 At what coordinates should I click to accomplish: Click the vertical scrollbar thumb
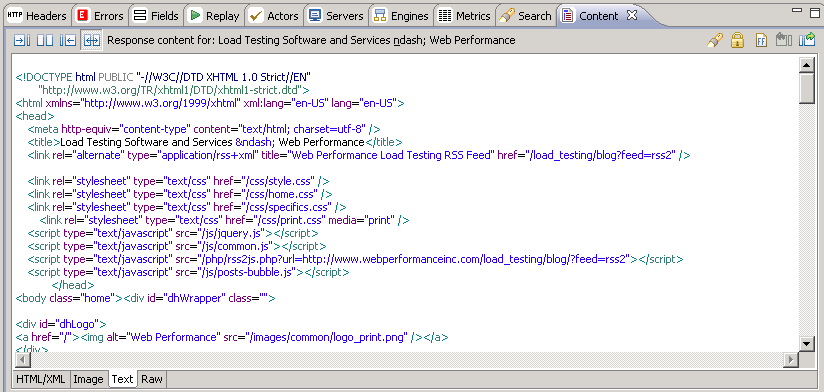pos(807,88)
